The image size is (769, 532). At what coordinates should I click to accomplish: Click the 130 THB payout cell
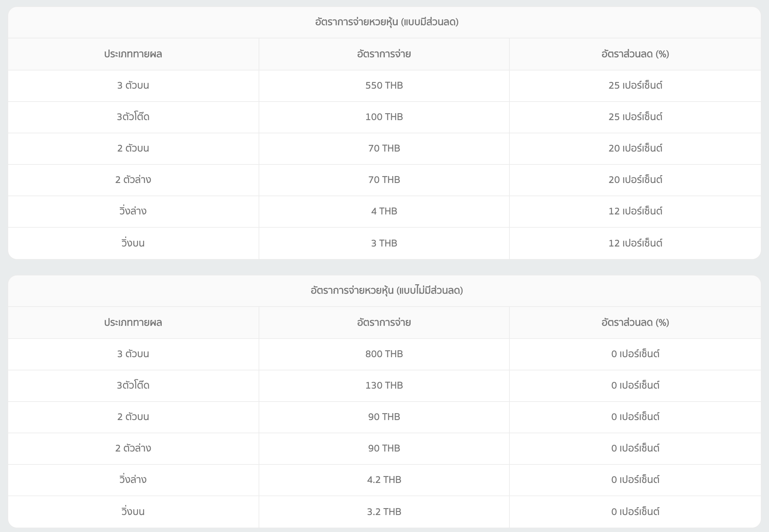384,385
